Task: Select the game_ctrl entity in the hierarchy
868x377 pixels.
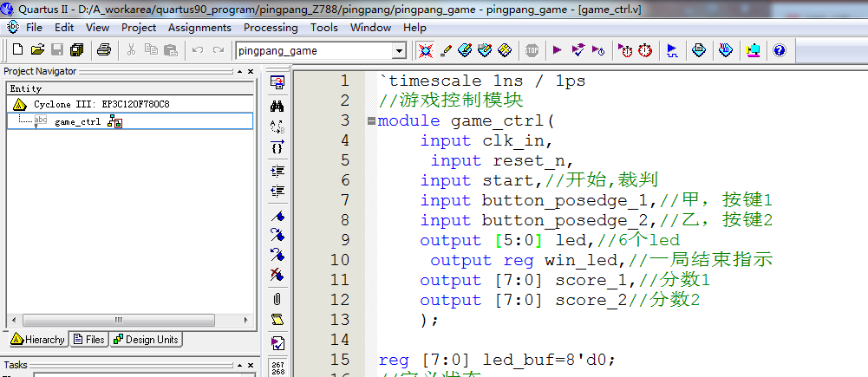Action: tap(77, 121)
